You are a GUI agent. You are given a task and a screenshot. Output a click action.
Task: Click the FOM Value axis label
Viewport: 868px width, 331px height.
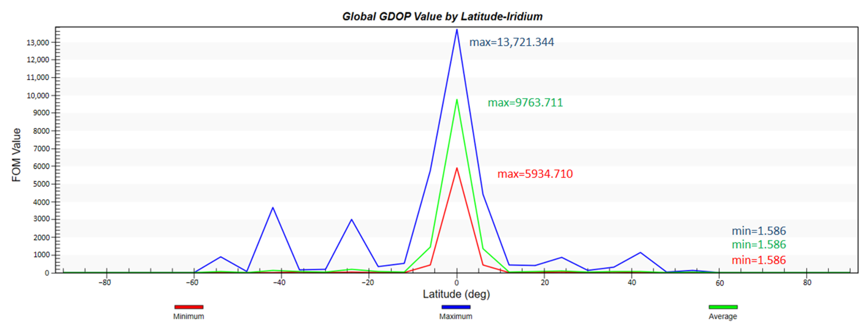(16, 155)
